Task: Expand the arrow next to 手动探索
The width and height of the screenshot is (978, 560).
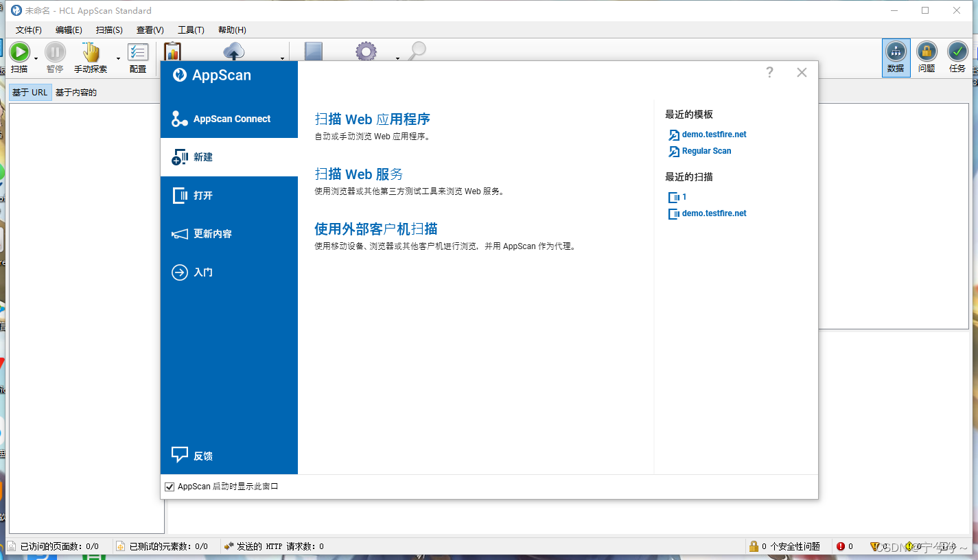Action: click(x=118, y=58)
